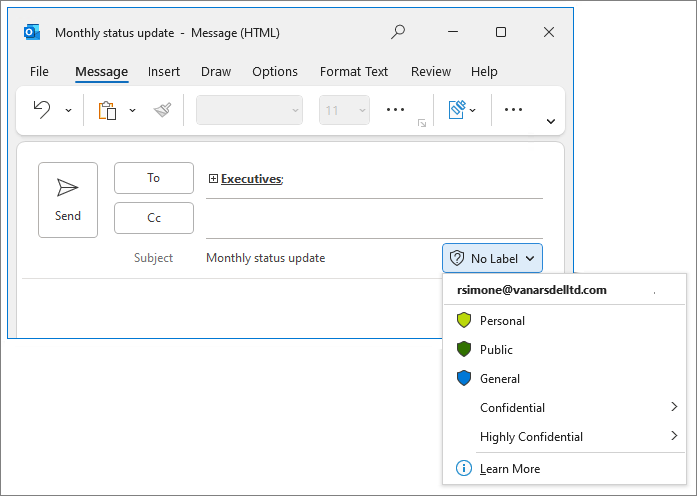Expand the Highly Confidential submenu

(x=674, y=436)
